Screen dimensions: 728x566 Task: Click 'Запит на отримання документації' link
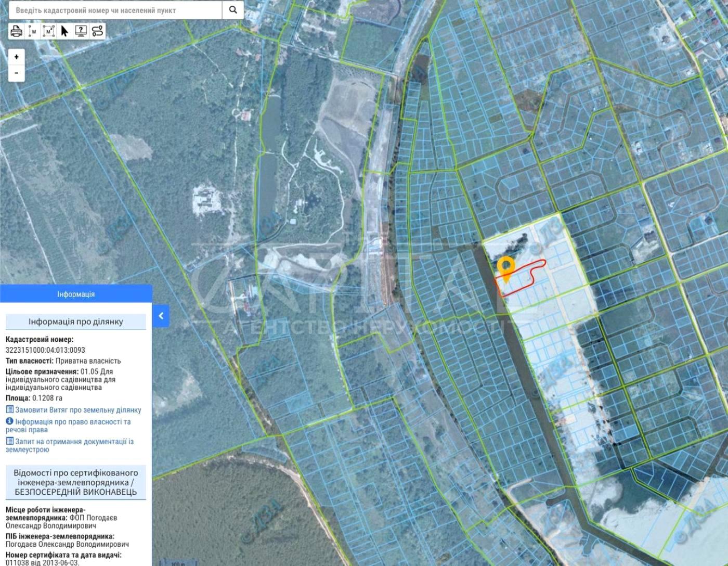pos(74,442)
